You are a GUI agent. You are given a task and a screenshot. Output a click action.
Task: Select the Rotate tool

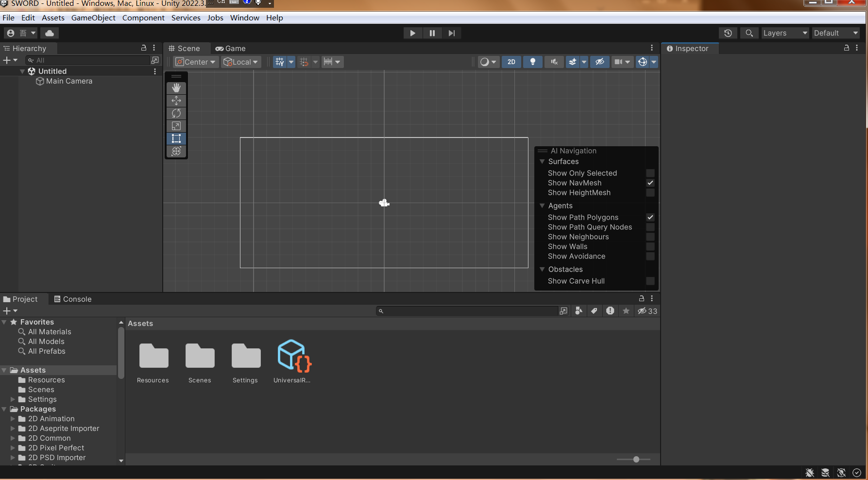[x=176, y=113]
